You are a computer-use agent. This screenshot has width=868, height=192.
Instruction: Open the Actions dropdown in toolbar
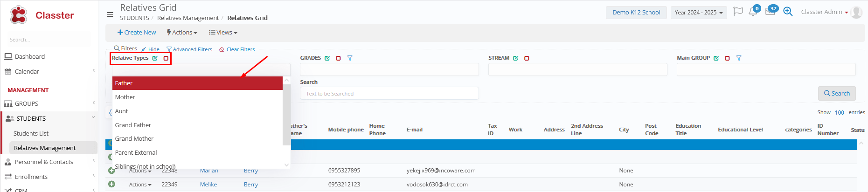pos(182,33)
